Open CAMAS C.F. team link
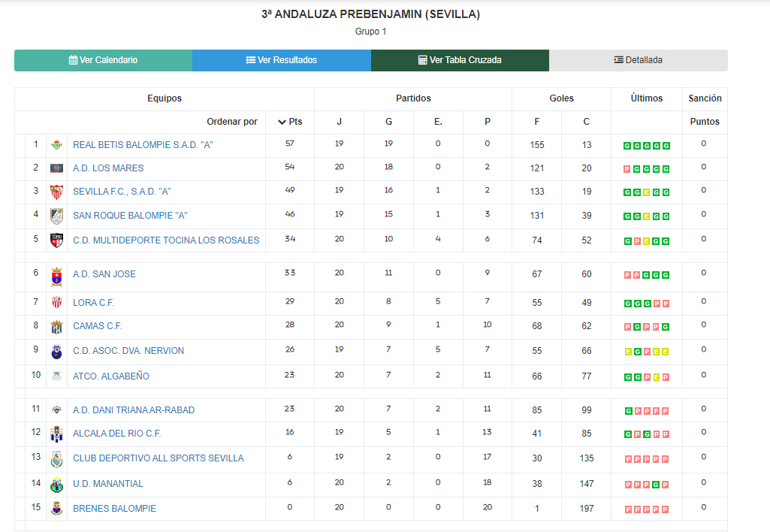Screen dimensions: 770x532 coord(97,327)
